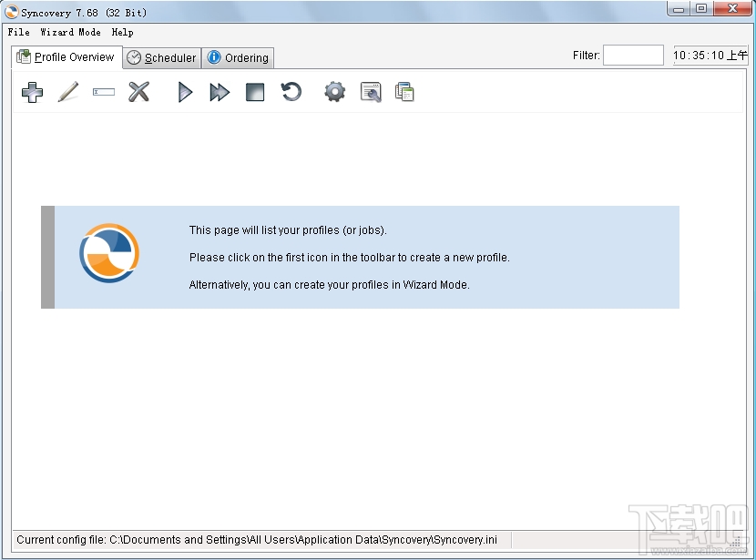
Task: Click the circular arrow undo icon
Action: pos(291,92)
